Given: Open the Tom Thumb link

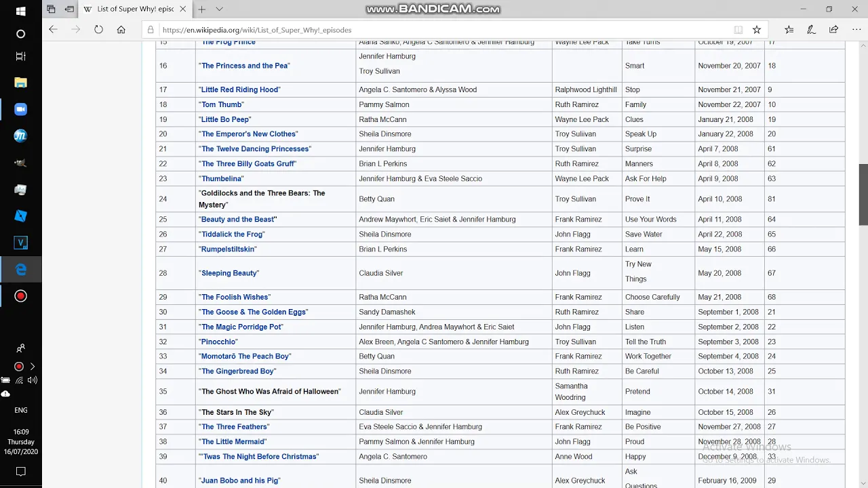Looking at the screenshot, I should coord(221,104).
